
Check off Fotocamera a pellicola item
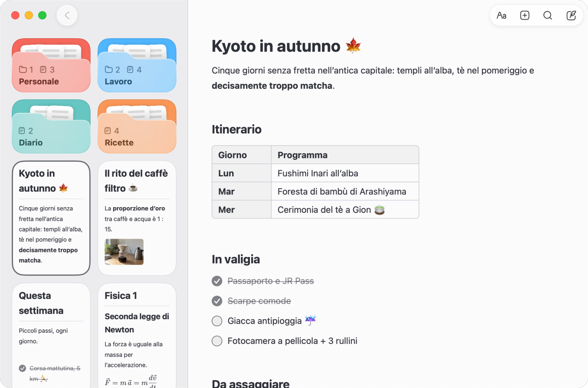[217, 341]
